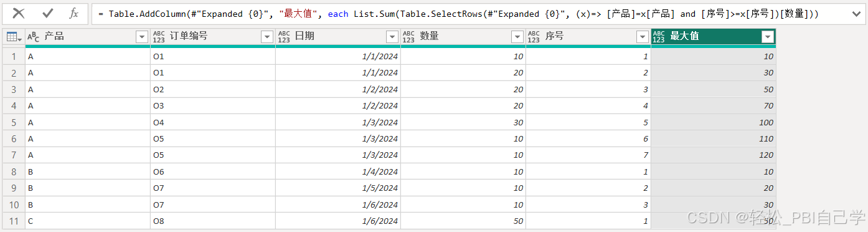This screenshot has width=868, height=232.
Task: Select the 产品 column header
Action: [88, 37]
